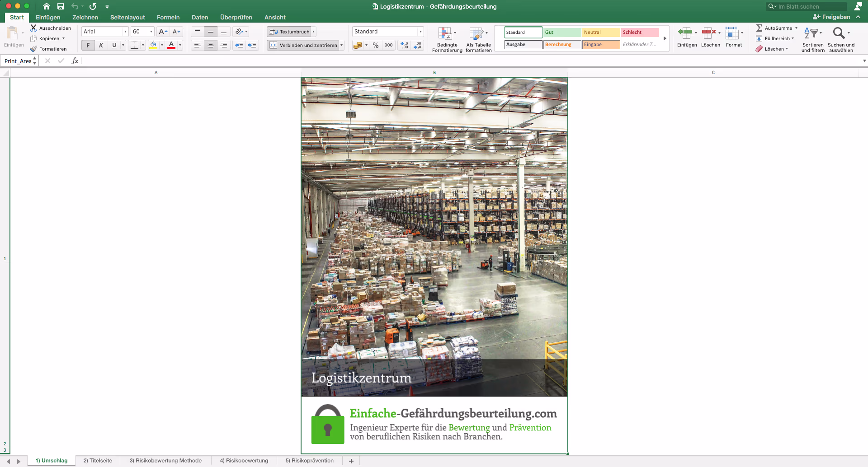
Task: Open font size 60 dropdown
Action: [x=151, y=32]
